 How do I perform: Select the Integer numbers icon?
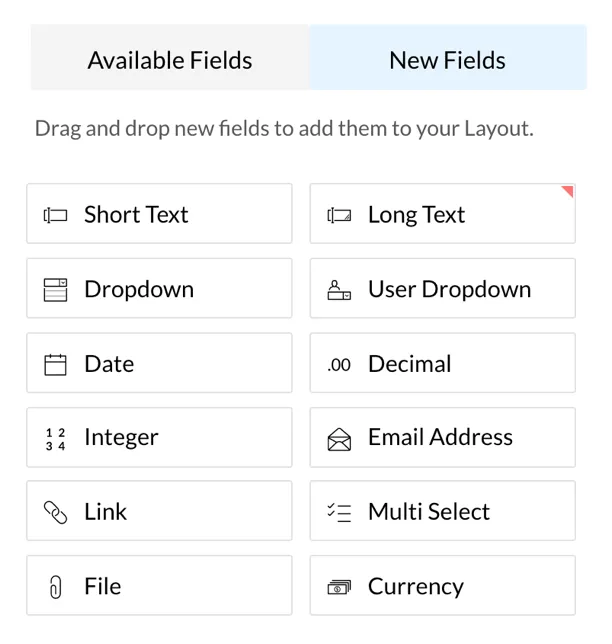(x=55, y=439)
